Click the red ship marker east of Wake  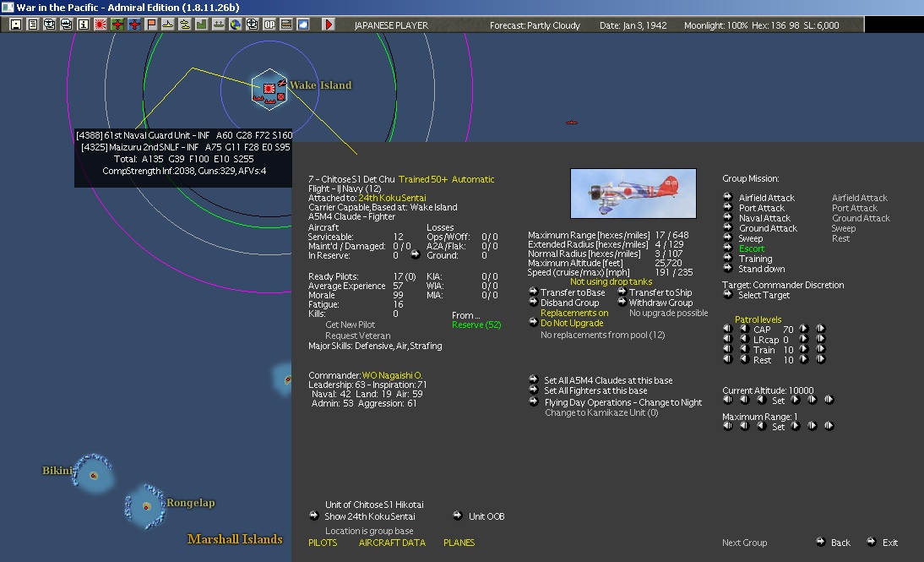click(572, 122)
